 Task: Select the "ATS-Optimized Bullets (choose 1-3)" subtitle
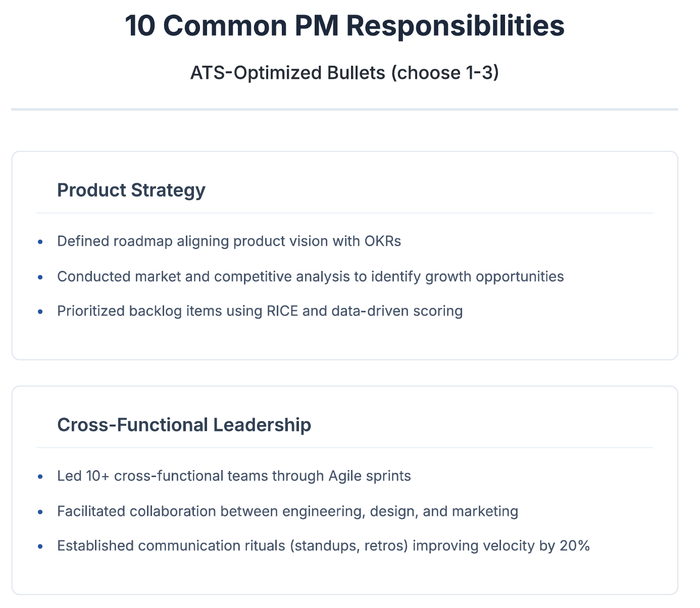(344, 73)
